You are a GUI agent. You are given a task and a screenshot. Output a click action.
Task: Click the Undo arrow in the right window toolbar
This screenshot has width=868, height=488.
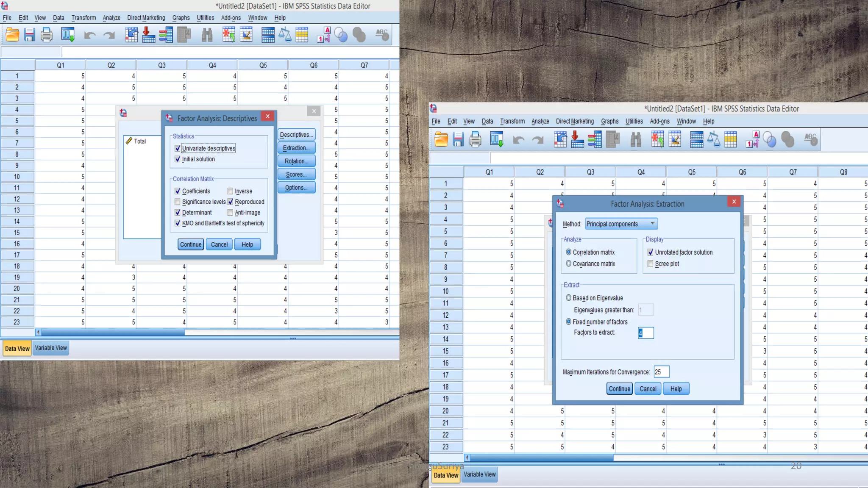click(518, 140)
